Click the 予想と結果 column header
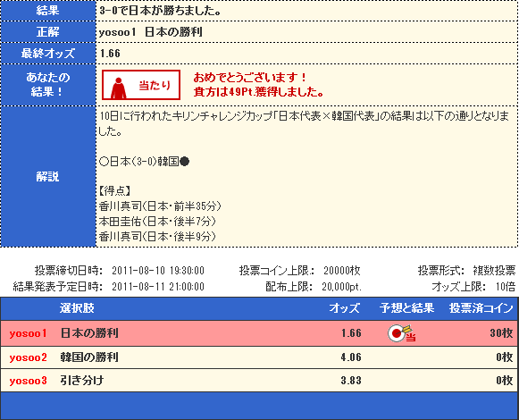Viewport: 519px width, 420px height. click(406, 308)
